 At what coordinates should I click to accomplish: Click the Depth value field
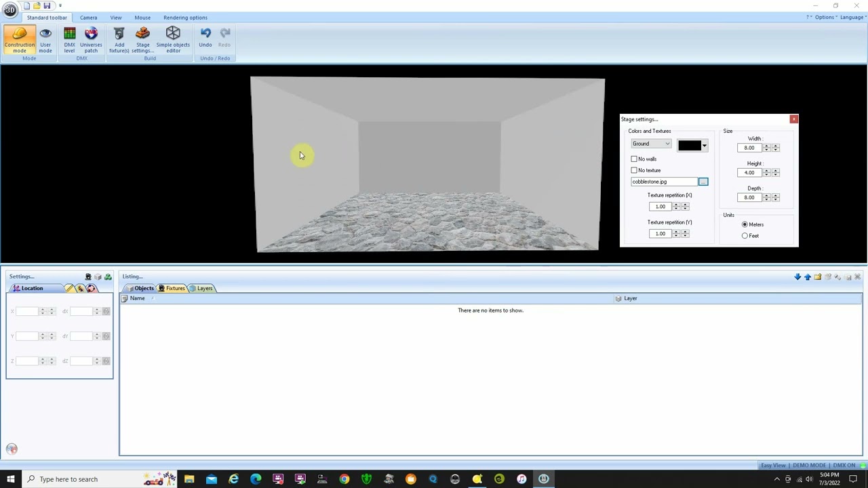pyautogui.click(x=750, y=197)
